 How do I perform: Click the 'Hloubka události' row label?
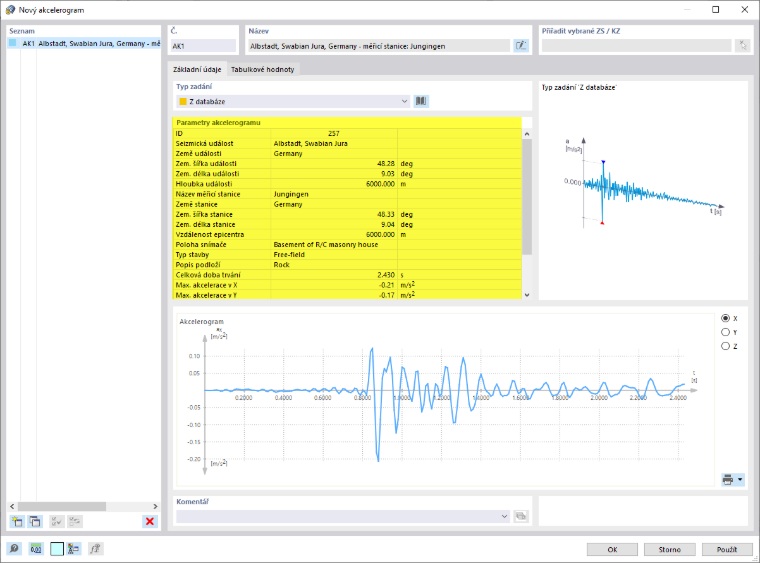coord(204,184)
